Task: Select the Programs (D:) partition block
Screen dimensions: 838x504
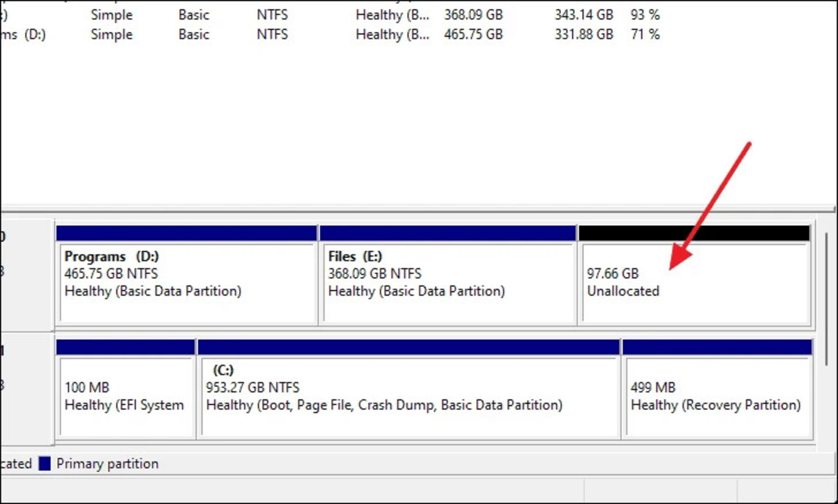Action: (x=187, y=284)
